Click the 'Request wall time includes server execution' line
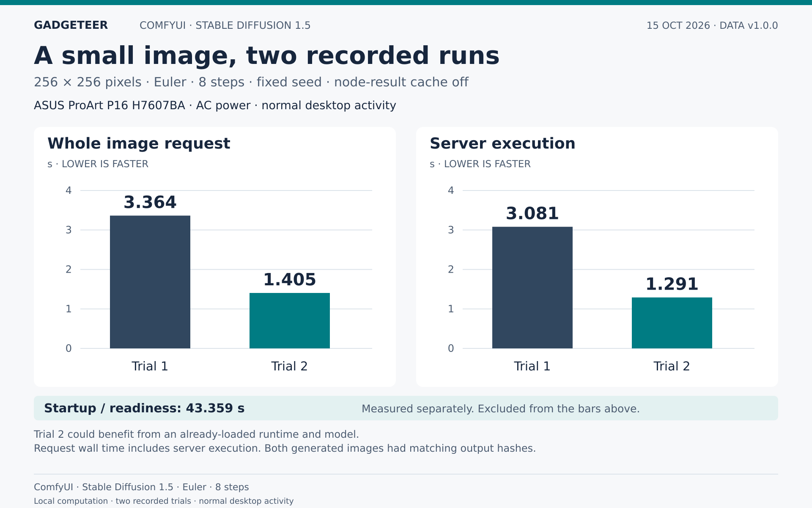Image resolution: width=812 pixels, height=508 pixels. (x=285, y=449)
